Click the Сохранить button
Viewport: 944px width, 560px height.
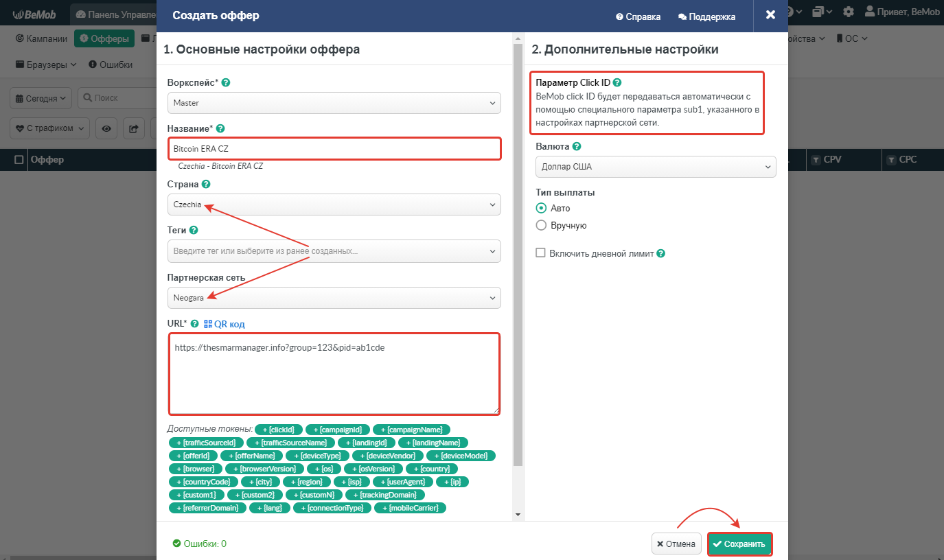click(x=740, y=544)
